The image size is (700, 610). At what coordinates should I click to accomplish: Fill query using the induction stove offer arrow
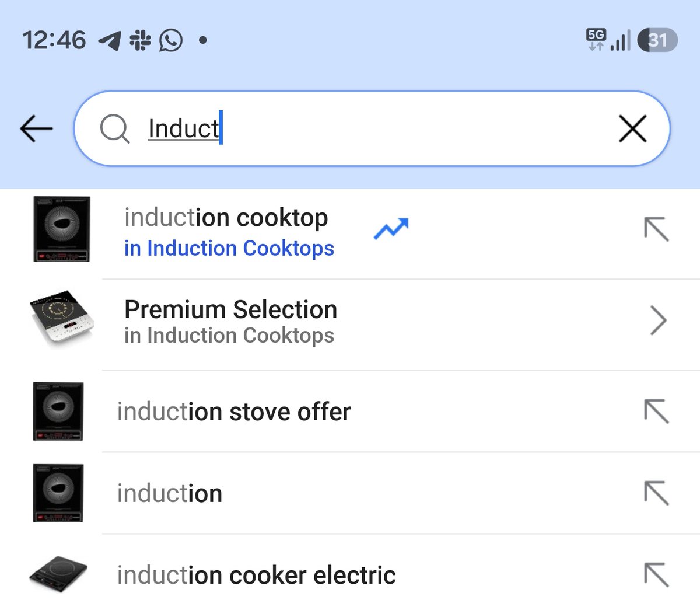(656, 412)
